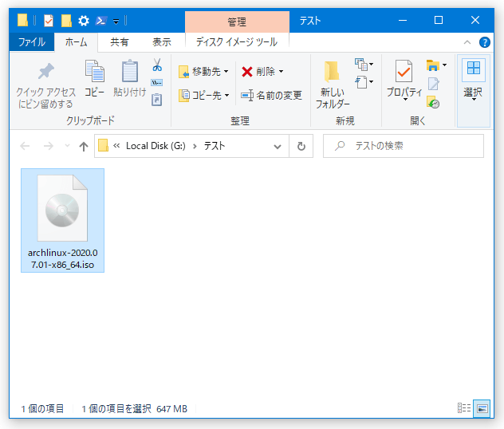
Task: Click 名前の変更 (Rename) button
Action: tap(271, 95)
